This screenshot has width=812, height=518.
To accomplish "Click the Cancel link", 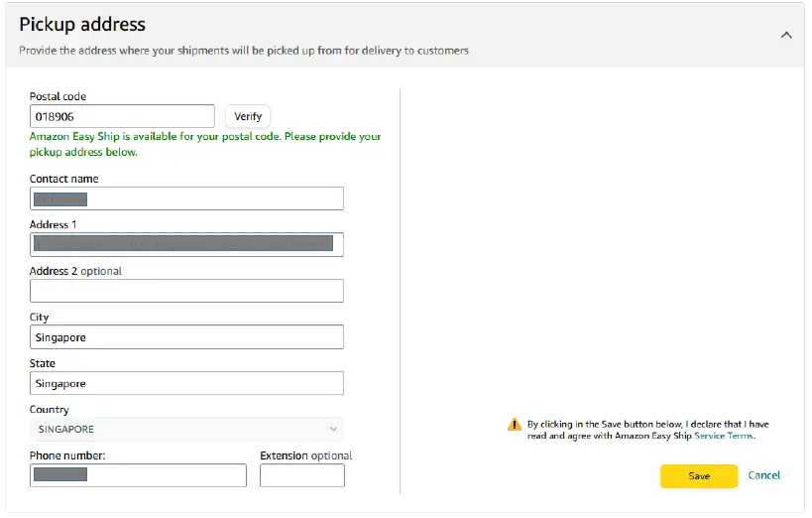I will 764,475.
